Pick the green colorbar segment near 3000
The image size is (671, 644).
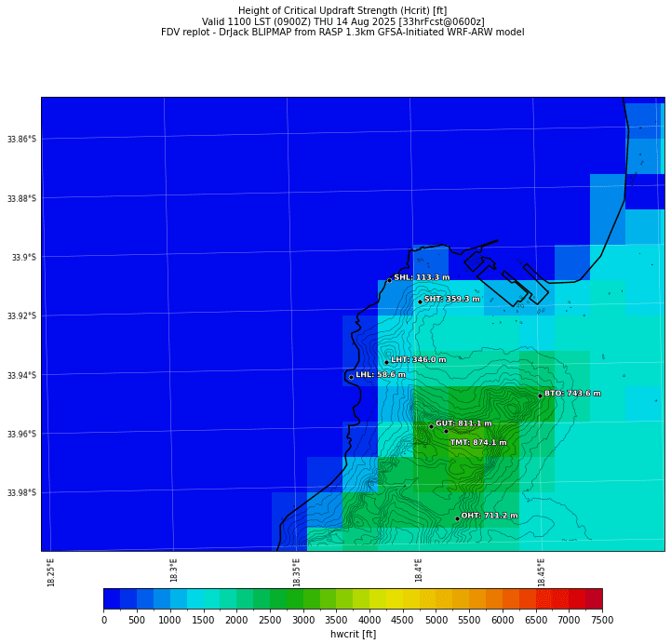[x=295, y=598]
